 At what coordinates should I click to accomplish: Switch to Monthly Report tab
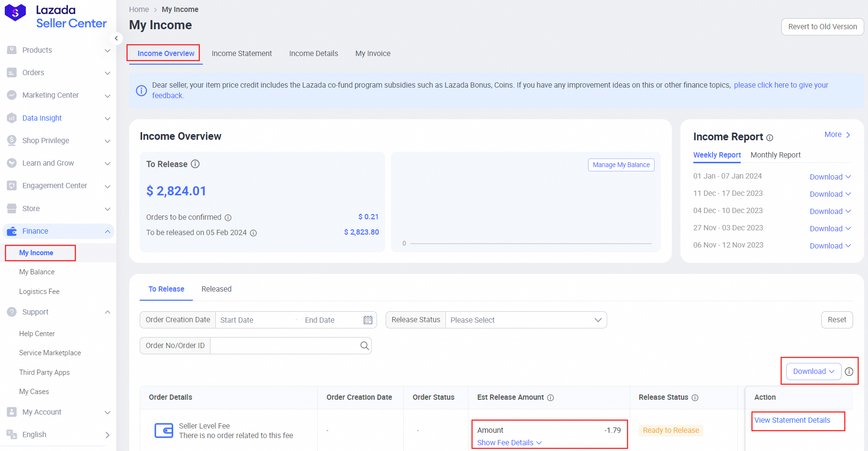[775, 155]
